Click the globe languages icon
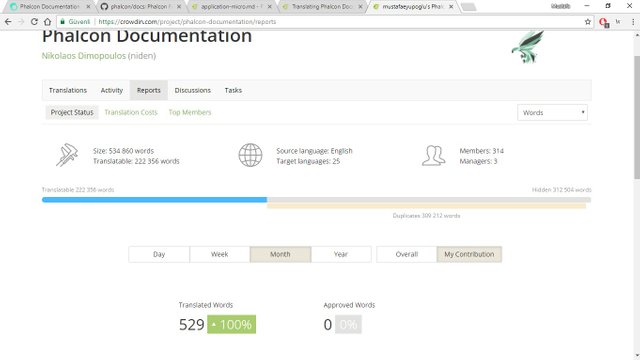 pyautogui.click(x=250, y=155)
